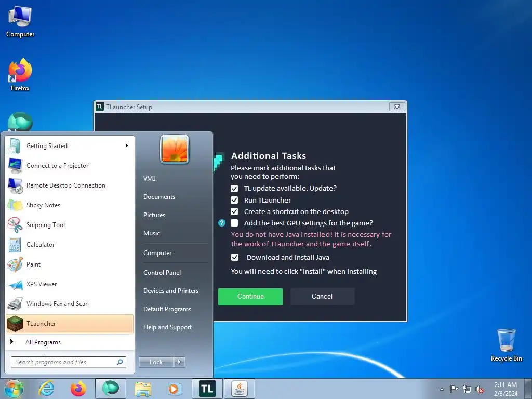532x399 pixels.
Task: Click the Lock button
Action: 156,362
